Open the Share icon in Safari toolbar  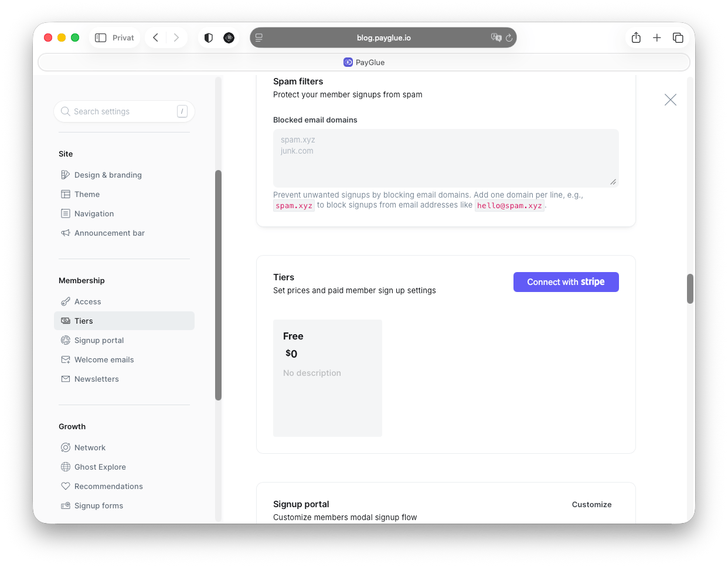coord(636,38)
